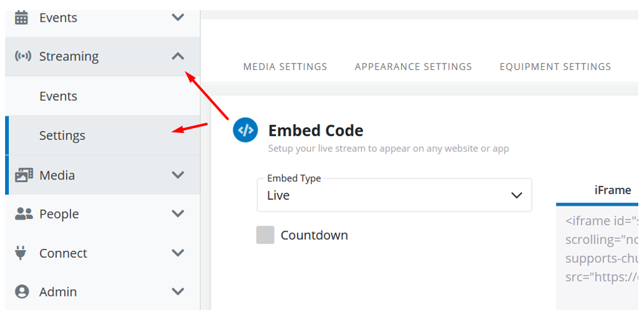The height and width of the screenshot is (324, 644).
Task: Click the blue Embed Code icon
Action: click(x=245, y=130)
